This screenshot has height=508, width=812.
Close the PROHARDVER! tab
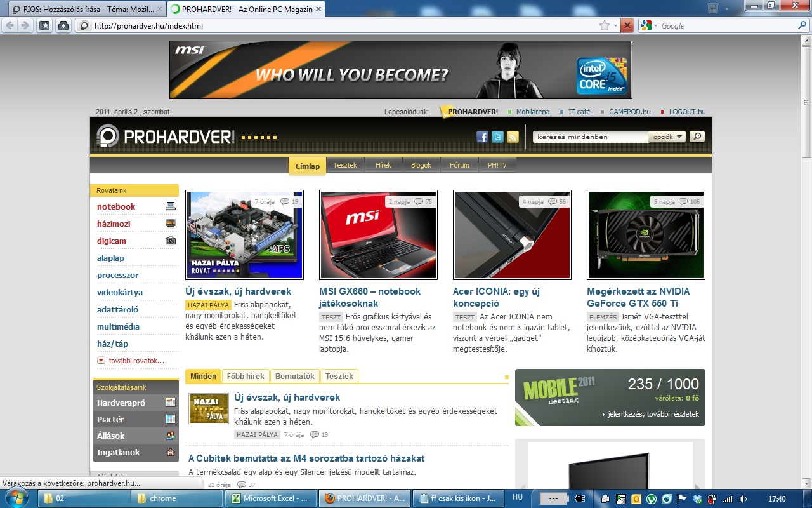[318, 9]
